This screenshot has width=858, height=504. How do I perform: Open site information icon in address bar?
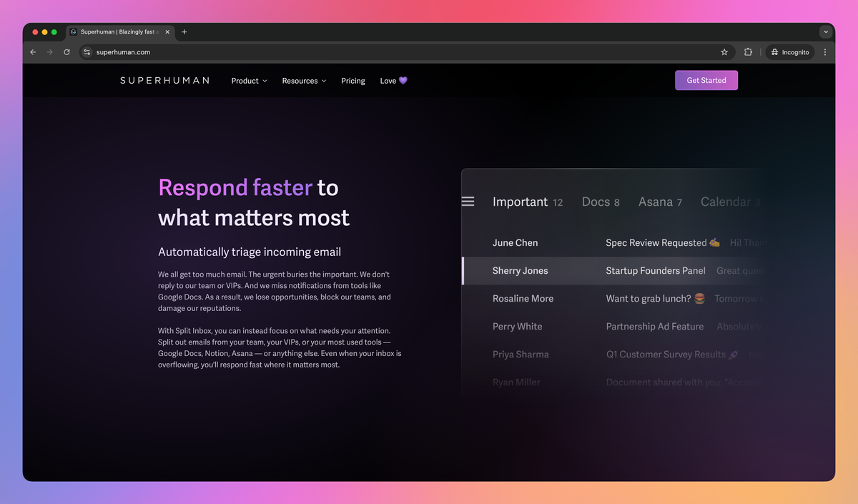click(x=87, y=52)
